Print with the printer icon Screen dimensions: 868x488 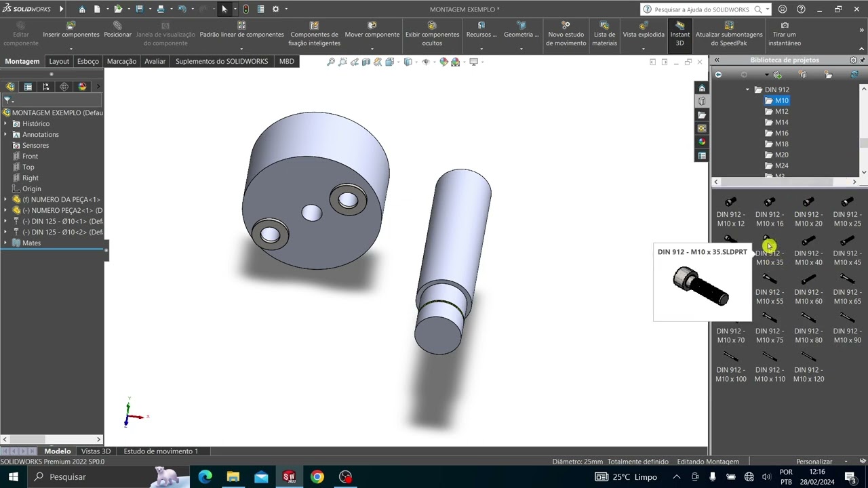(160, 9)
